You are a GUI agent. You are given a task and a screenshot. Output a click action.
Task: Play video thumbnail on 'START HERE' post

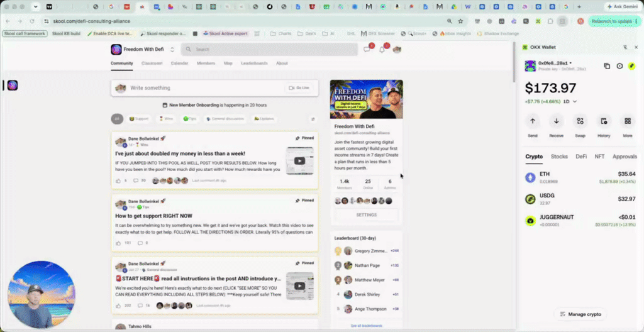300,286
